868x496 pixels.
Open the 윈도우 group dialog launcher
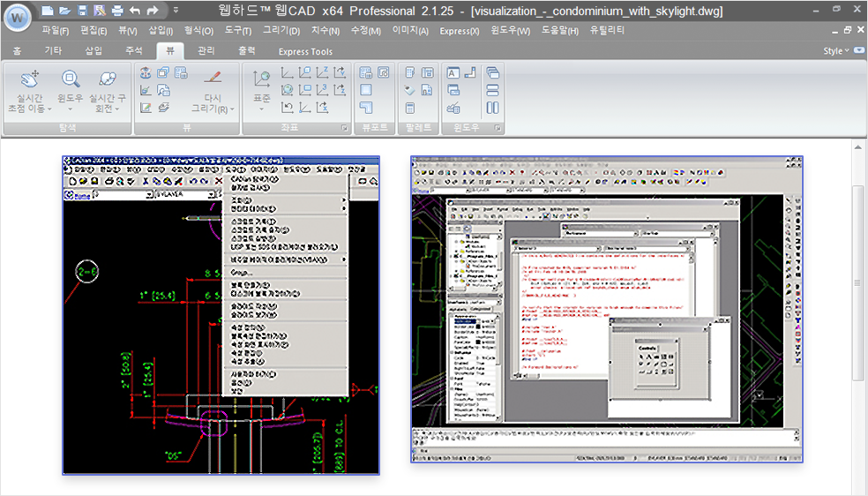point(498,128)
